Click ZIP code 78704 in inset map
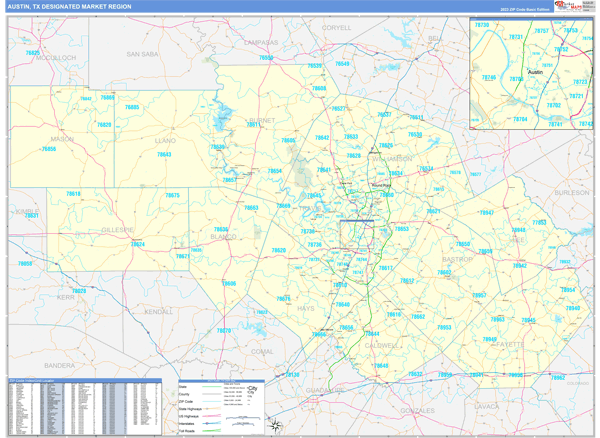 pos(520,119)
